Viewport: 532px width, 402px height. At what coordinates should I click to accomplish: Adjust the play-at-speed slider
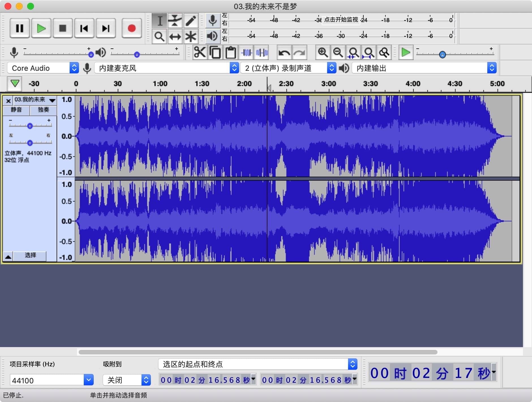click(443, 54)
